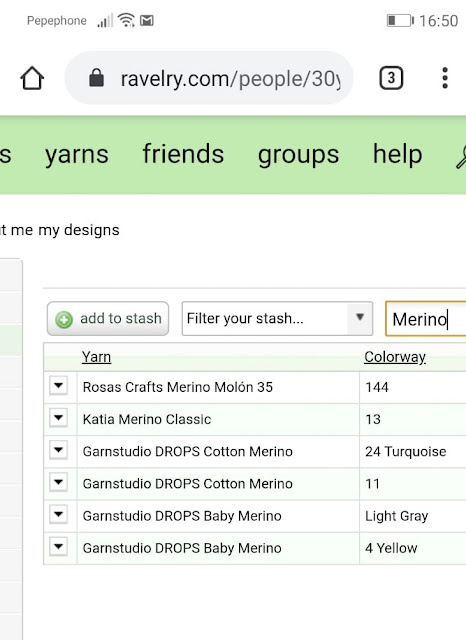
Task: Open the Filter your stash dropdown
Action: click(x=277, y=318)
